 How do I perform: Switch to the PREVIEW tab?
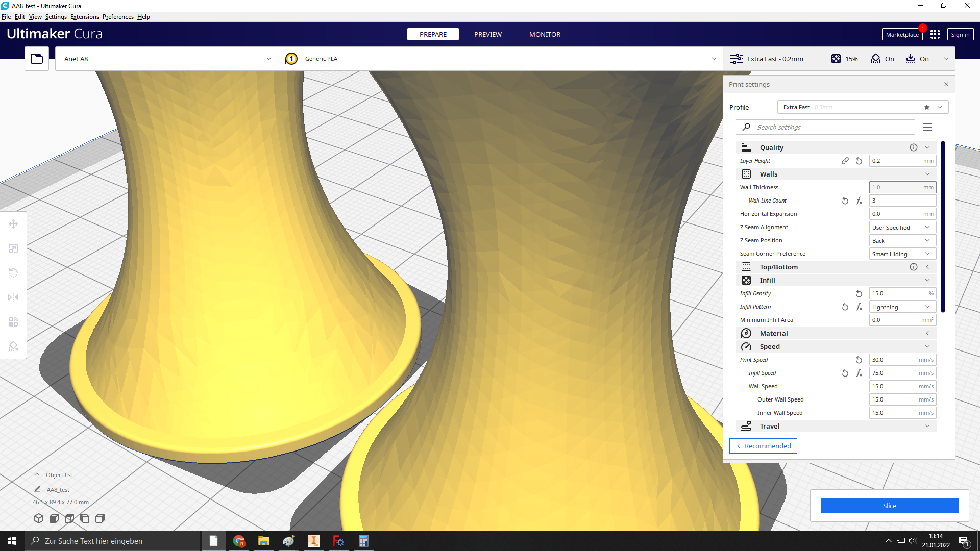coord(487,34)
